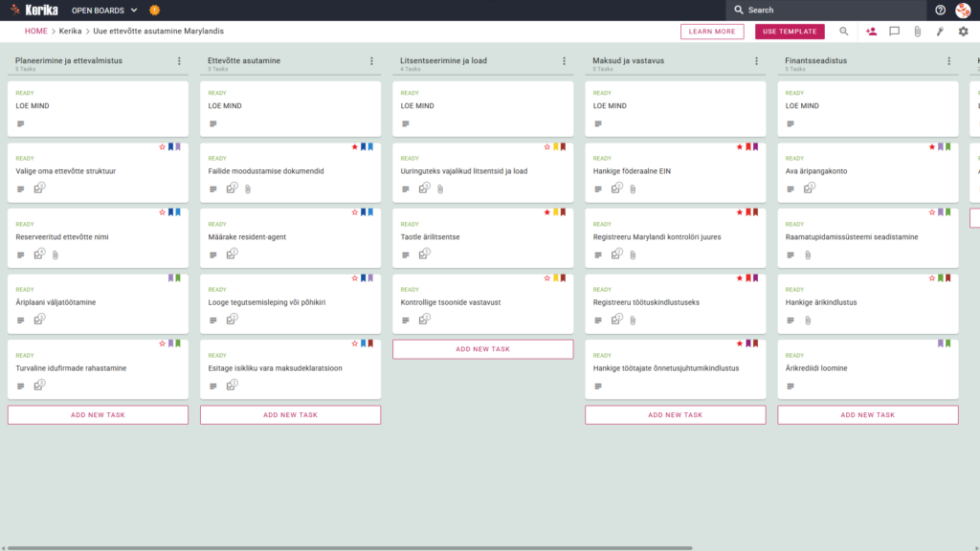Click yellow tag on Uuringuteks vajalikud litsentsid card

(x=556, y=146)
